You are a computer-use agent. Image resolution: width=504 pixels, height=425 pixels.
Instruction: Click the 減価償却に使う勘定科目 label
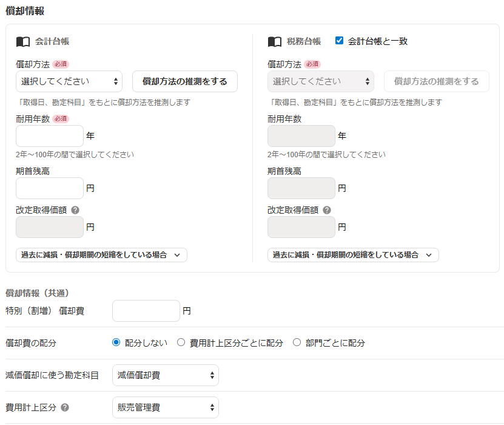[x=52, y=375]
